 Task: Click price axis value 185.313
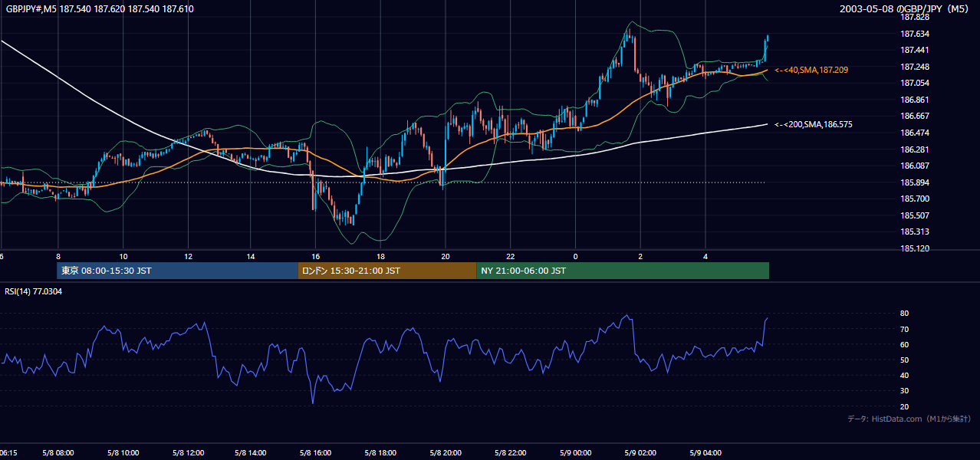914,232
